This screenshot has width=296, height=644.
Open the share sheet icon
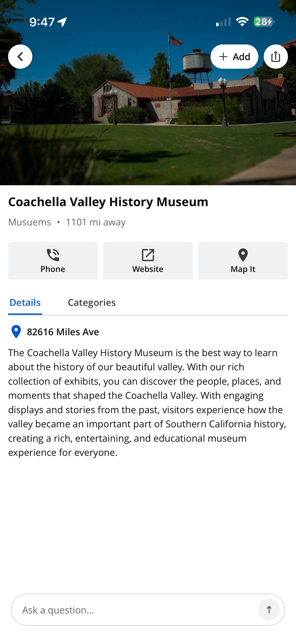pyautogui.click(x=276, y=57)
